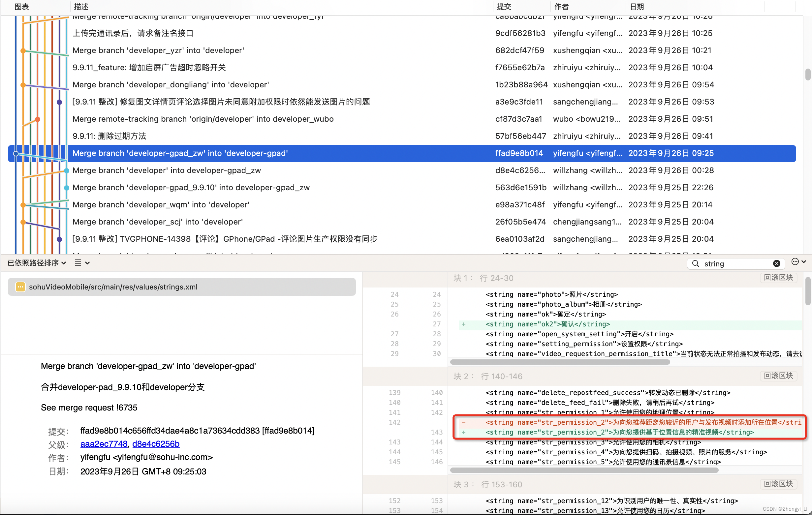This screenshot has height=515, width=812.
Task: Select the commit 9.9.11: 删除过期方法
Action: (402, 136)
